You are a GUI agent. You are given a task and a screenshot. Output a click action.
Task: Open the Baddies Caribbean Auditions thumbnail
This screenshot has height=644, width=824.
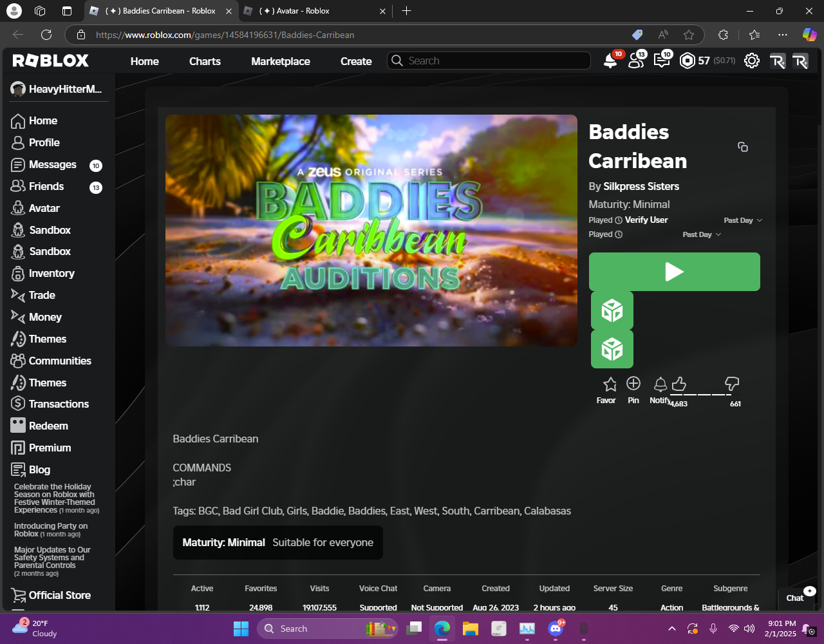coord(371,231)
